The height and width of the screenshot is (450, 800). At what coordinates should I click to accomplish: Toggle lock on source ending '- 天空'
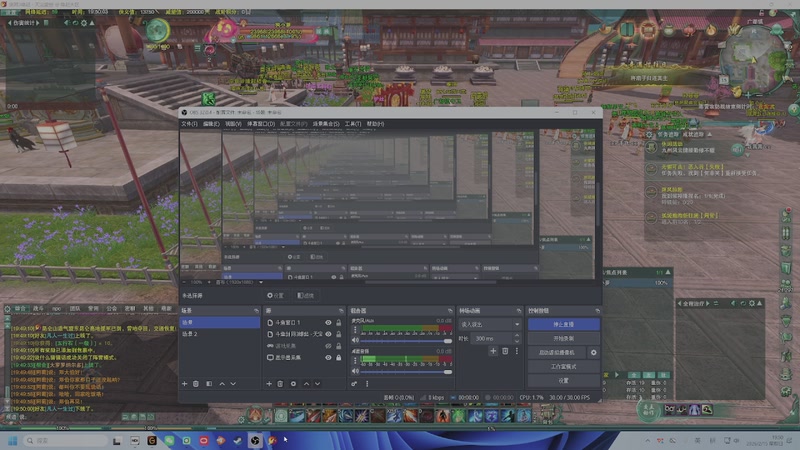pos(338,334)
